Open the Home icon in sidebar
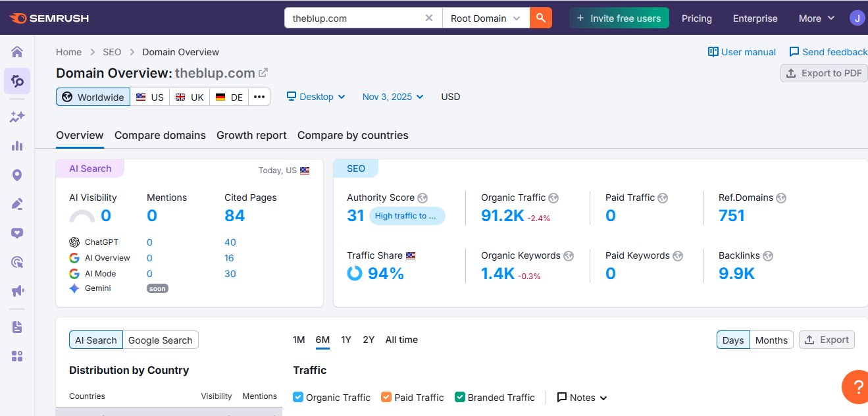 (17, 52)
